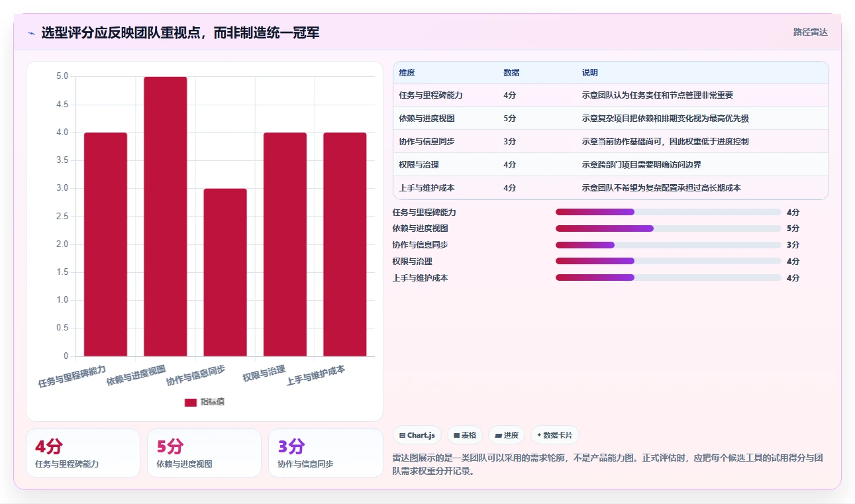Select table cell 依赖与进度视图
Screen dimensions: 855x504
(x=427, y=119)
